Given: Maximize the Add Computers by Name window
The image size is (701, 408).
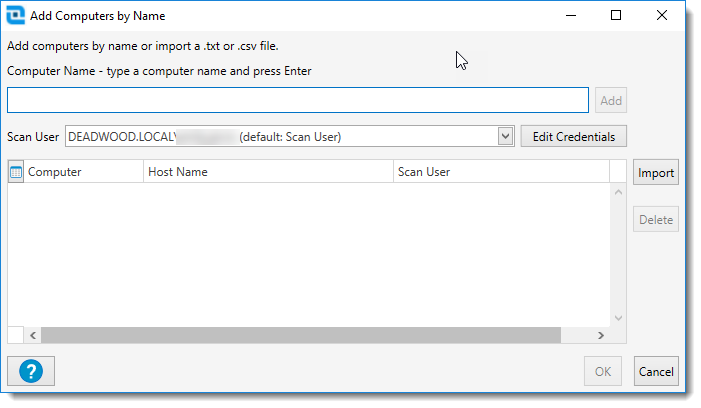Looking at the screenshot, I should click(x=616, y=16).
